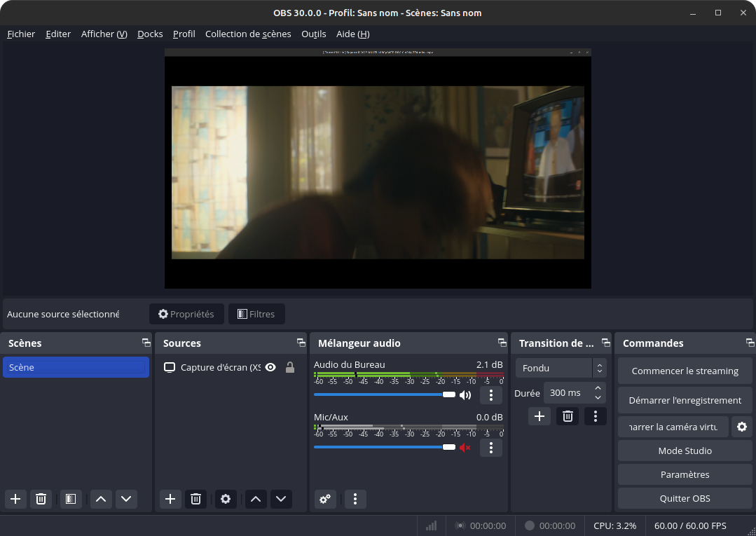Select the Scène item in scenes list
Image resolution: width=756 pixels, height=536 pixels.
[x=76, y=367]
